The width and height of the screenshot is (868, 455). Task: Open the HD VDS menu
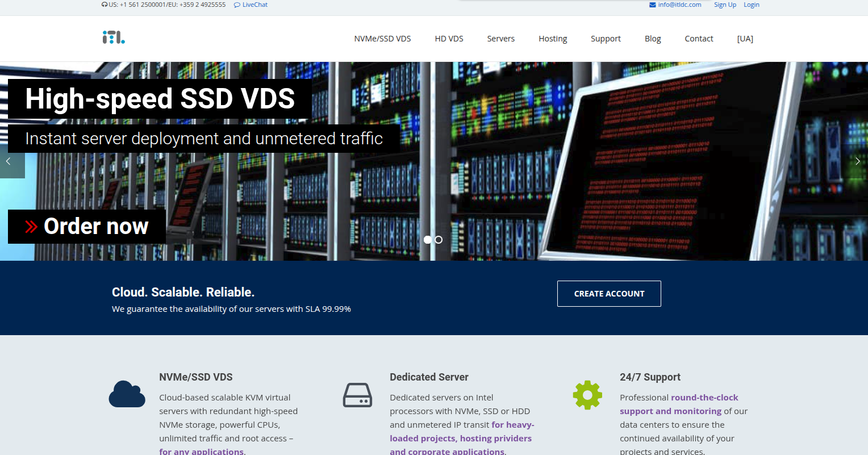[x=449, y=39]
